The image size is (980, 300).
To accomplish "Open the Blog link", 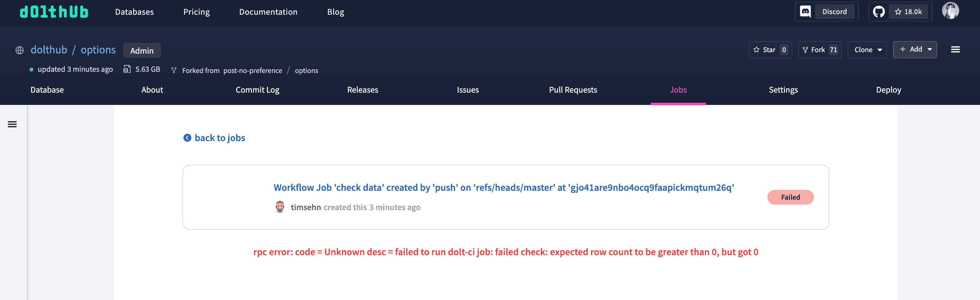I will pyautogui.click(x=336, y=12).
